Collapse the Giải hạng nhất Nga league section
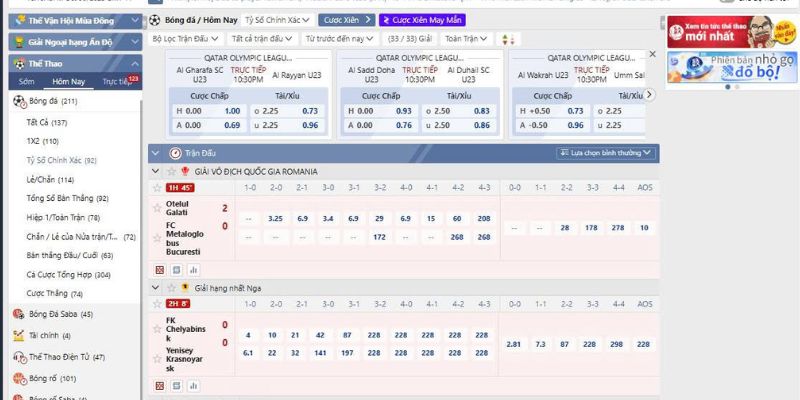This screenshot has height=400, width=800. (156, 288)
